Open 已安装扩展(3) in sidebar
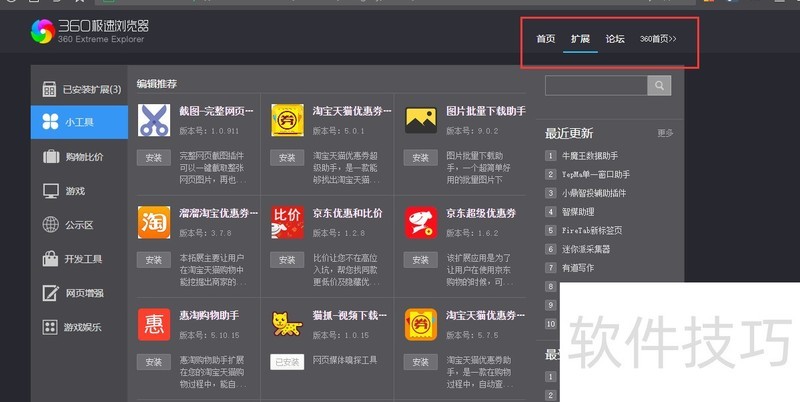The image size is (800, 402). coord(79,89)
